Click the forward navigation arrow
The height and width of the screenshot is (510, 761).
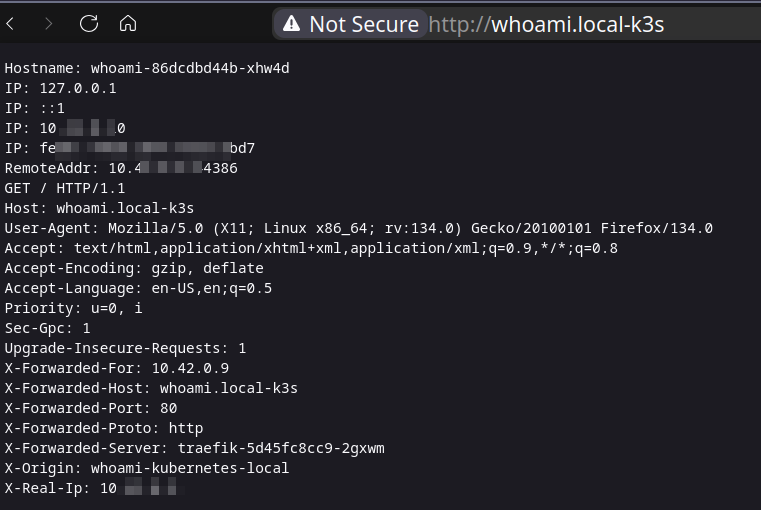[49, 23]
